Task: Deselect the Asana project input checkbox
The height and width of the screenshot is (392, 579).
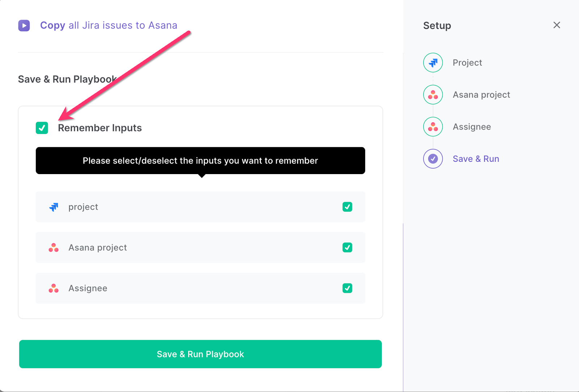Action: tap(347, 248)
